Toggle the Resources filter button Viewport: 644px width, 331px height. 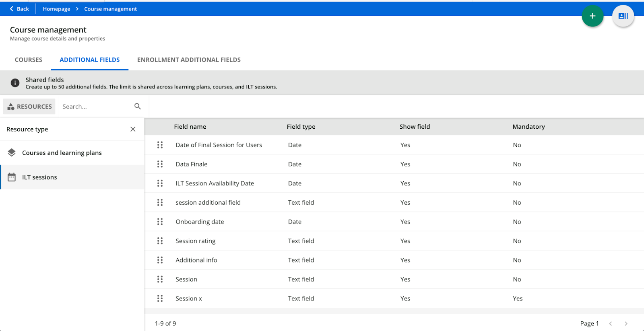[29, 107]
